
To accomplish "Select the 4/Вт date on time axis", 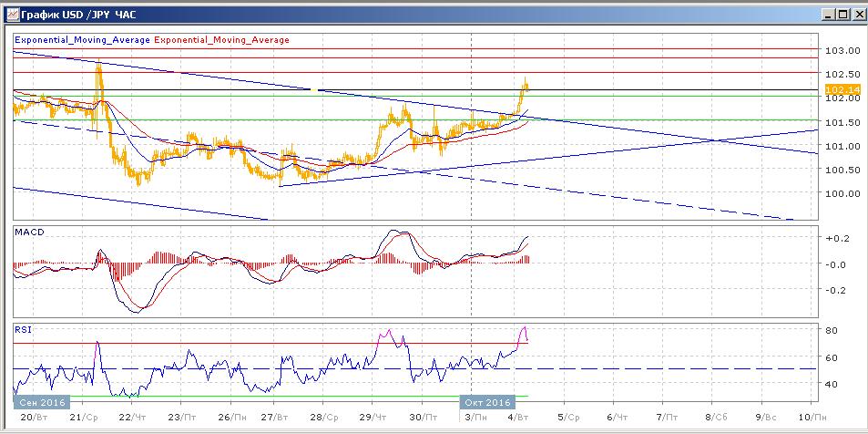I will pos(519,416).
